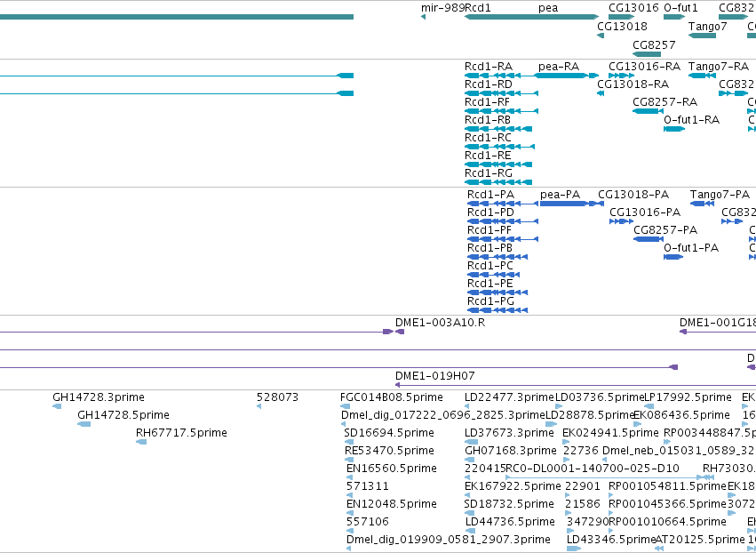Click the LD37673.3prime EST label
Image resolution: width=756 pixels, height=553 pixels.
pos(509,433)
